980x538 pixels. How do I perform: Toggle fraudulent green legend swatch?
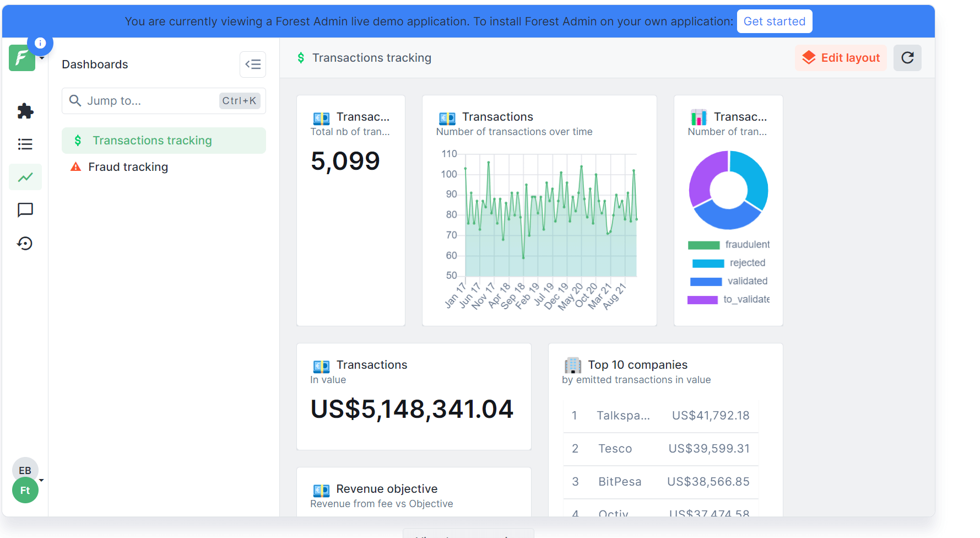coord(703,245)
